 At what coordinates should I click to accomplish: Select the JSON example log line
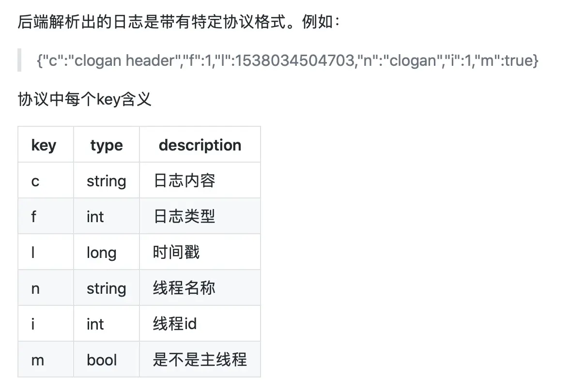pos(287,60)
